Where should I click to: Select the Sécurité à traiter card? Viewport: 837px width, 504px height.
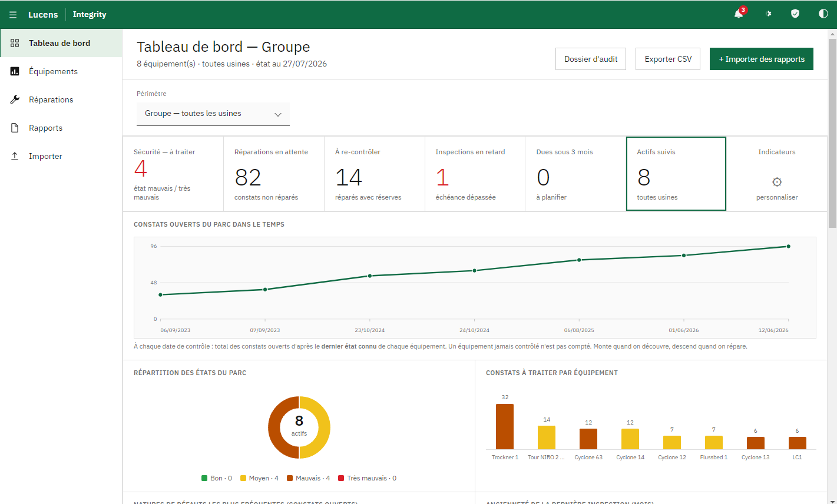click(x=173, y=174)
